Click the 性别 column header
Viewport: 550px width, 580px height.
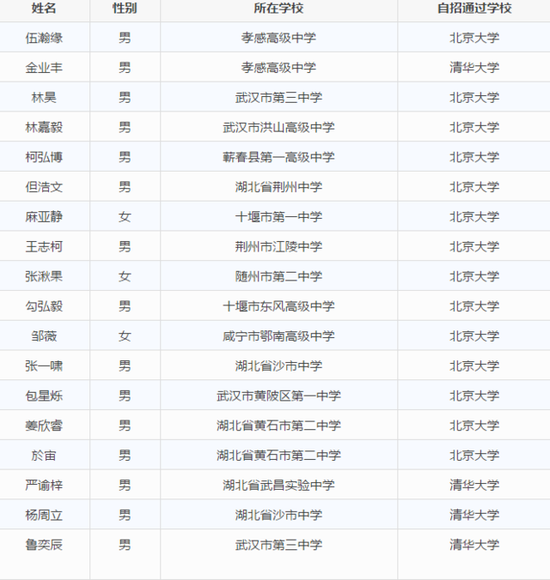click(125, 8)
